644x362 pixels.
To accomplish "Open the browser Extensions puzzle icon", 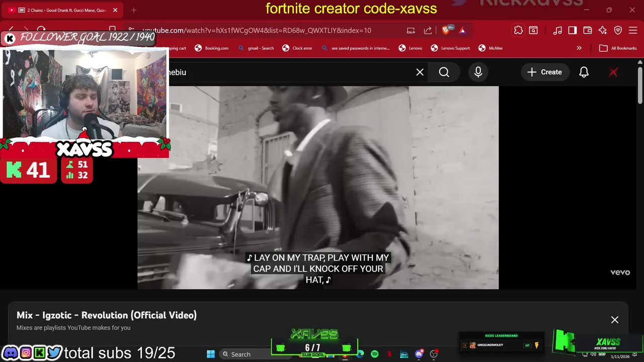I will point(518,30).
